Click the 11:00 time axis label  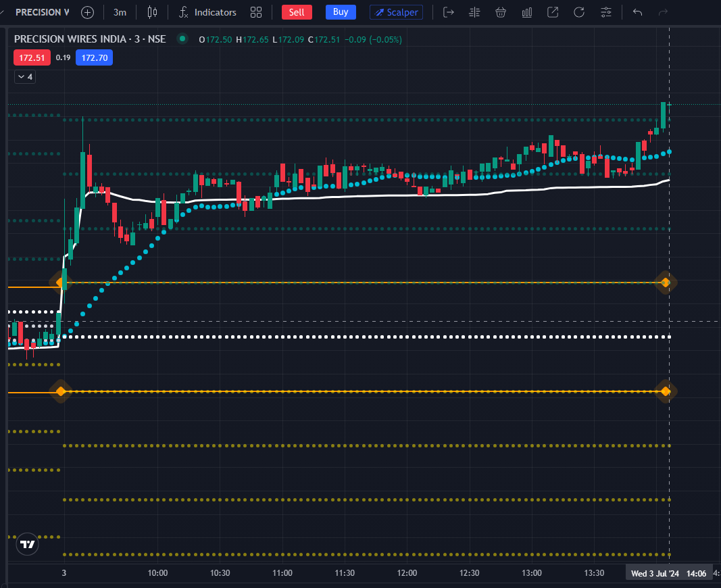282,573
